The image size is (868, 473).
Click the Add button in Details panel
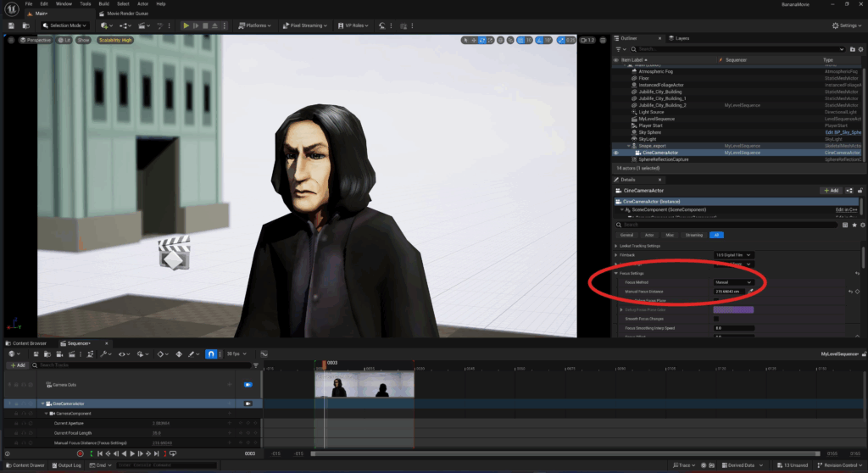pyautogui.click(x=830, y=191)
